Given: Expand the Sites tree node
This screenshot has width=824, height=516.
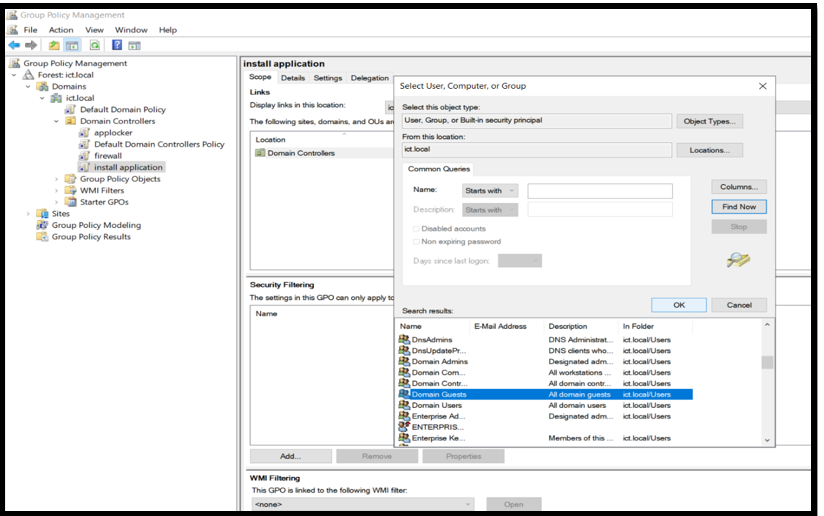Looking at the screenshot, I should (28, 213).
